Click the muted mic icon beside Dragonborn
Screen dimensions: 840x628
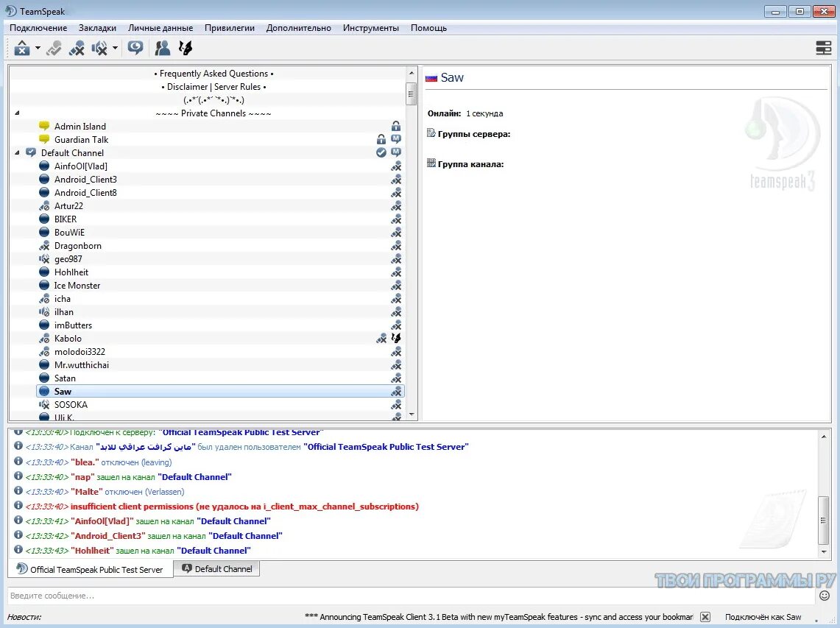coord(44,245)
